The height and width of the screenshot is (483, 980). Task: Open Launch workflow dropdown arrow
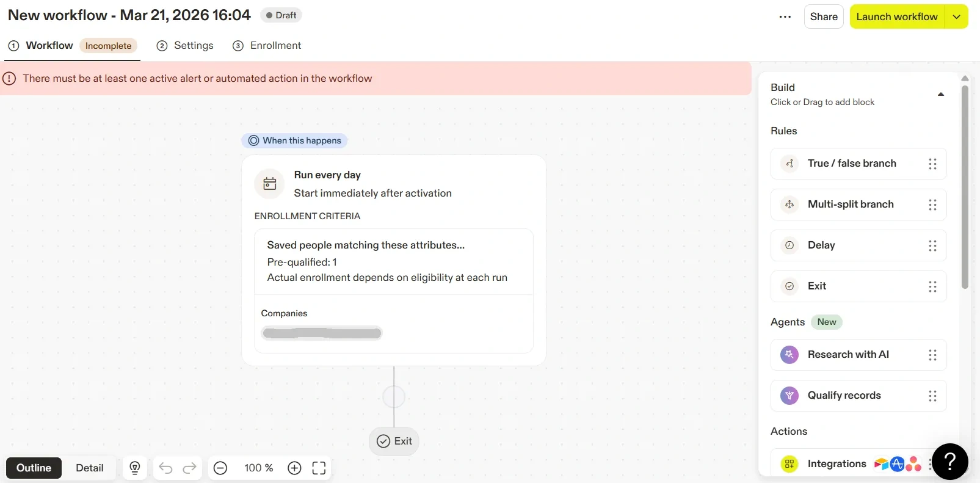956,17
